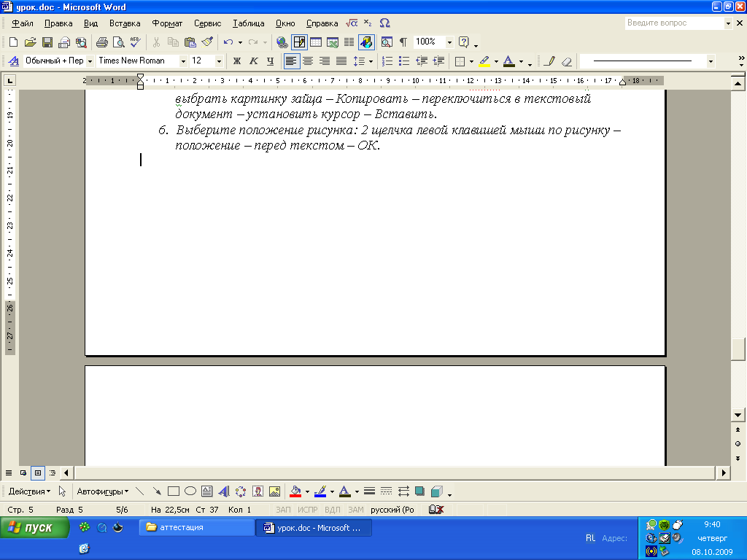Apply the fill color paint bucket
The width and height of the screenshot is (747, 560).
click(295, 491)
